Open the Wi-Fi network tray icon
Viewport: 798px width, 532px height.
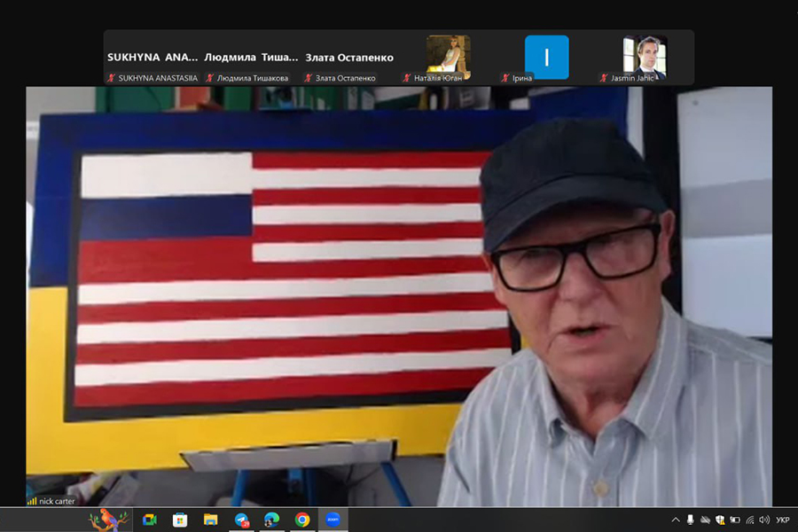pos(749,520)
